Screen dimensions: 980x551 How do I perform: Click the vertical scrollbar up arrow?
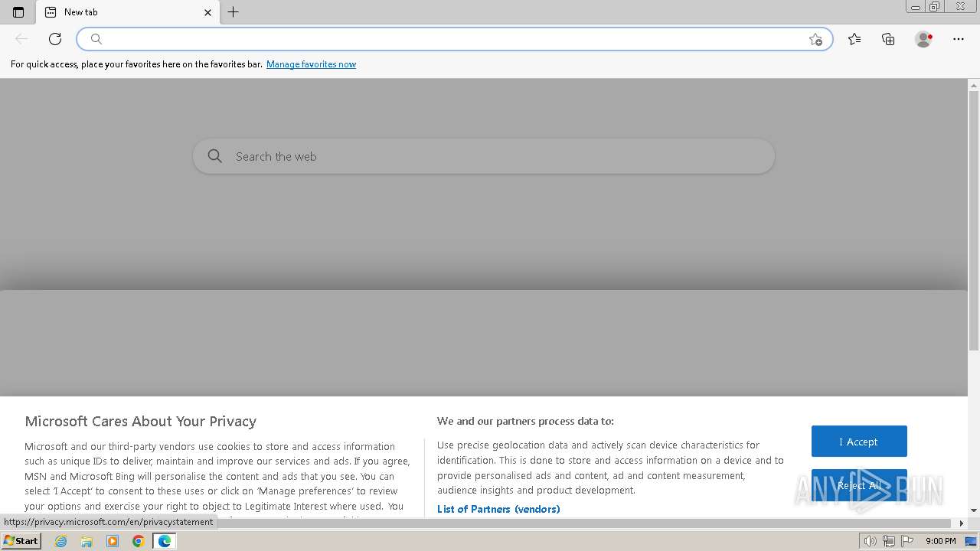pyautogui.click(x=974, y=84)
